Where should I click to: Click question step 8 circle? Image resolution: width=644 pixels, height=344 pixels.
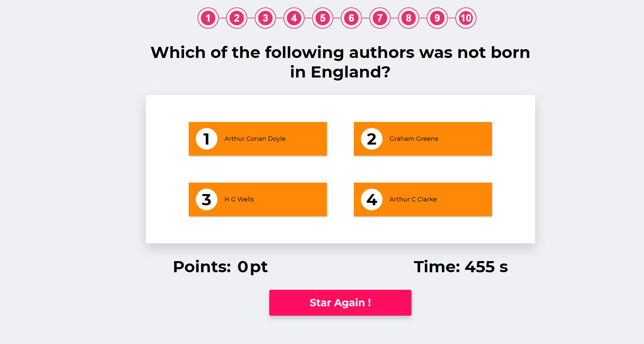[x=408, y=18]
